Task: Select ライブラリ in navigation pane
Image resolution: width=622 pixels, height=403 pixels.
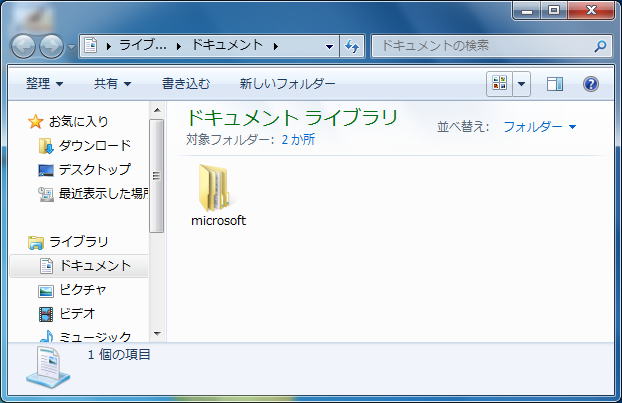Action: coord(79,242)
